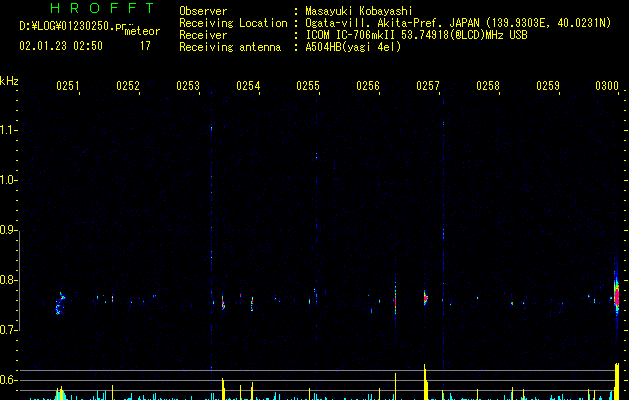Click the 0256 time marker
Image resolution: width=629 pixels, height=400 pixels.
point(368,86)
